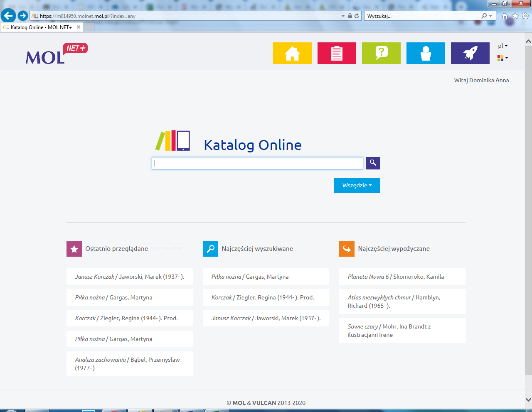The image size is (532, 412).
Task: Click the purple rocket tile
Action: [x=470, y=53]
